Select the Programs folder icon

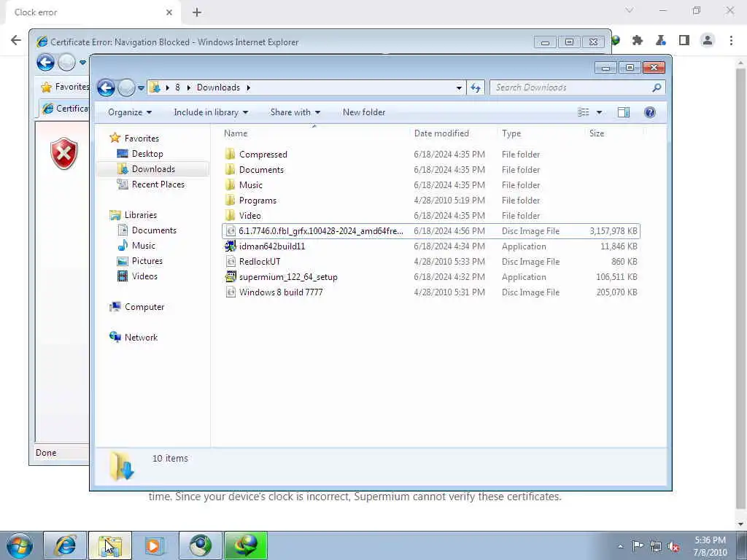click(x=231, y=200)
